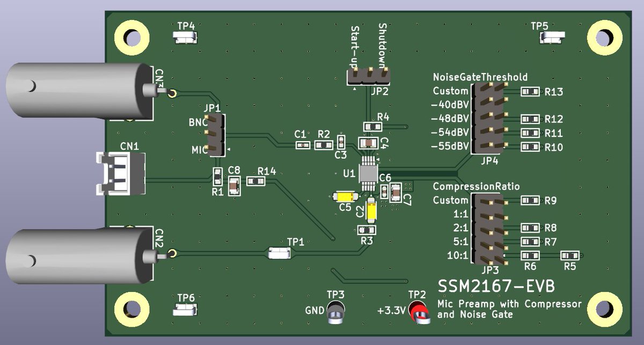The width and height of the screenshot is (644, 345).
Task: Pick resistor R10 on the board
Action: pyautogui.click(x=530, y=147)
